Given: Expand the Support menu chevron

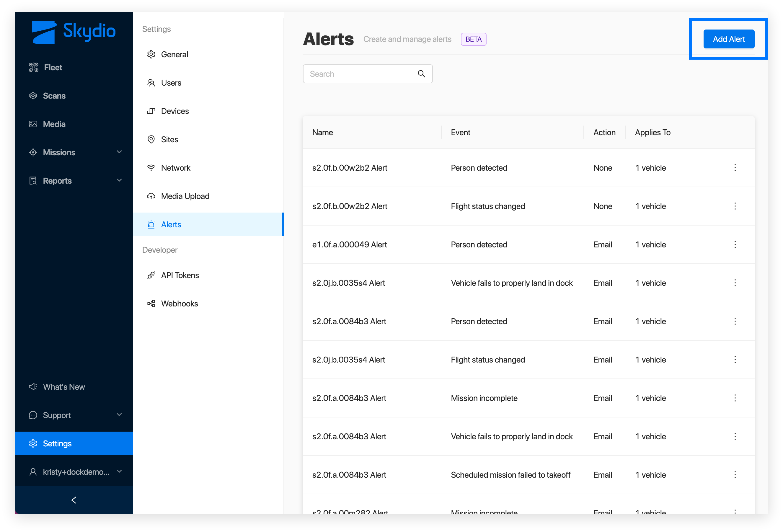Looking at the screenshot, I should tap(119, 414).
